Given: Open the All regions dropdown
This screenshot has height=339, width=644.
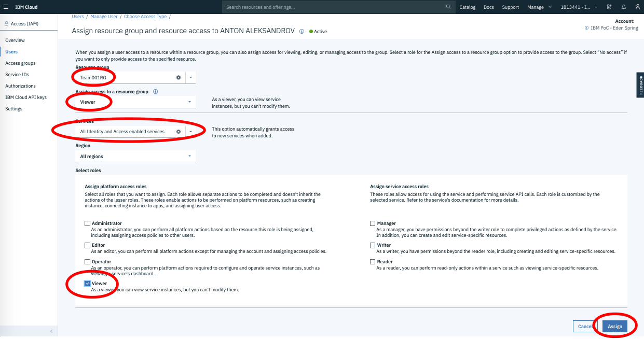Looking at the screenshot, I should (135, 156).
